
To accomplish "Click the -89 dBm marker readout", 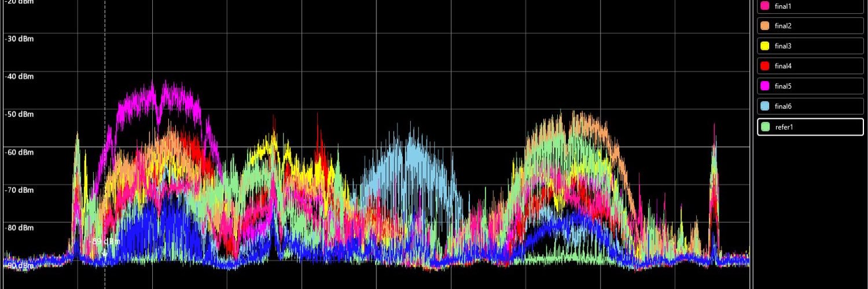I will coord(105,242).
